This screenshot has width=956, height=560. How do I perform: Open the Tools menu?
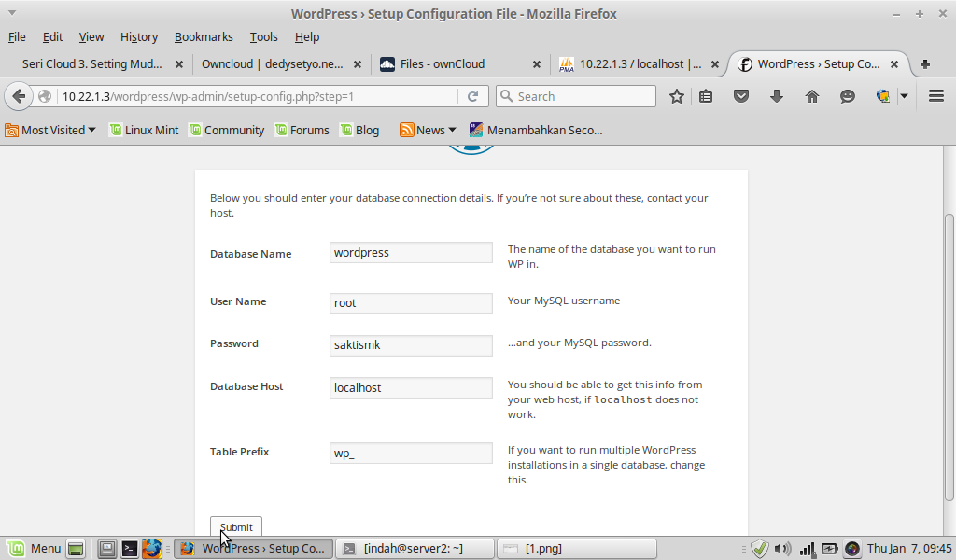pyautogui.click(x=263, y=37)
